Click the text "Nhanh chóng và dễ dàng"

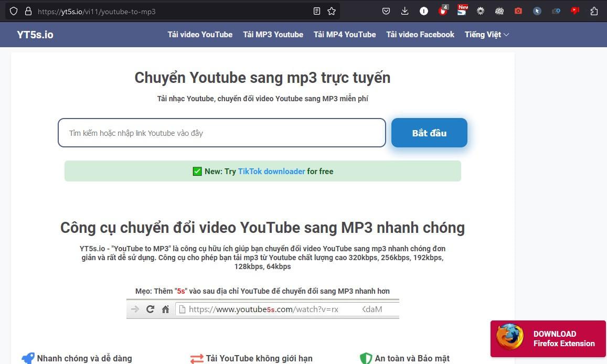(x=84, y=359)
